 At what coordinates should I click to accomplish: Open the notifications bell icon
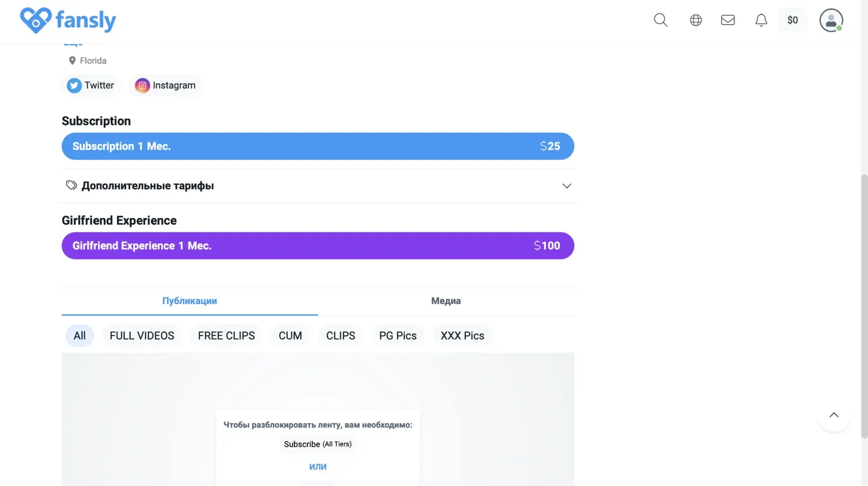761,20
